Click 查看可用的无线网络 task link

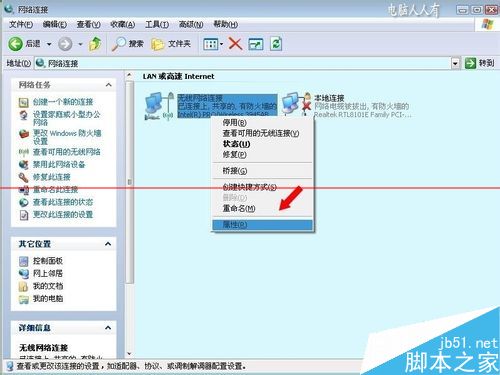coord(66,152)
